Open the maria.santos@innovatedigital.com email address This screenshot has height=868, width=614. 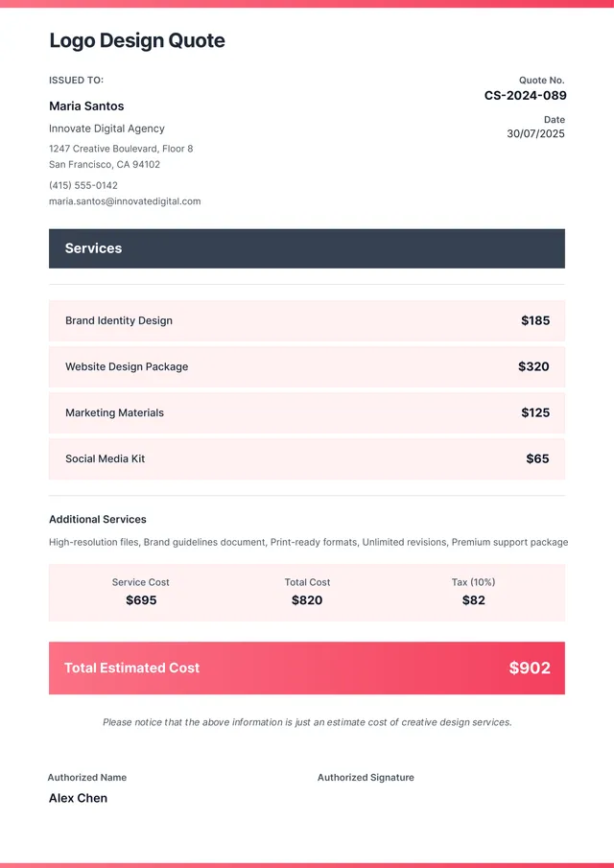coord(125,201)
